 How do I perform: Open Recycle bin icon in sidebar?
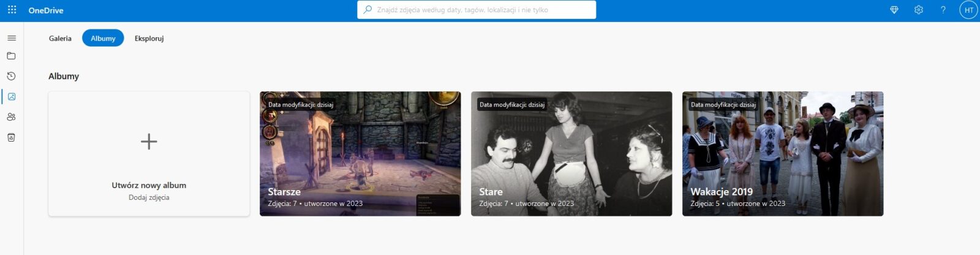pyautogui.click(x=12, y=137)
